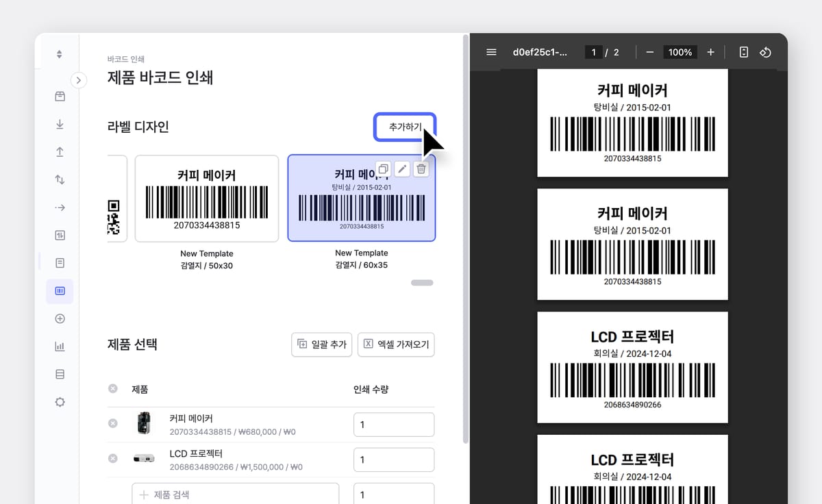
Task: Delete the selected template via trash icon
Action: coord(421,168)
